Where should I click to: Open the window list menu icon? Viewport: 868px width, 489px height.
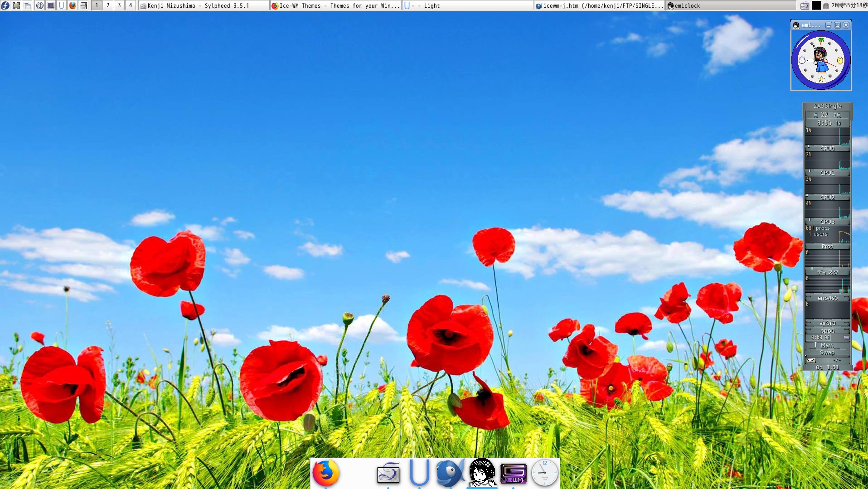(x=28, y=5)
